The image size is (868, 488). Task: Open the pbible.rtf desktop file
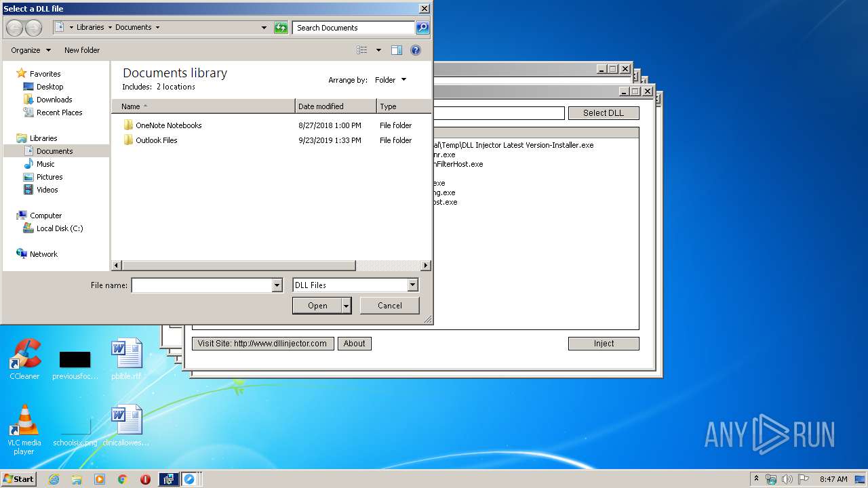[x=127, y=359]
